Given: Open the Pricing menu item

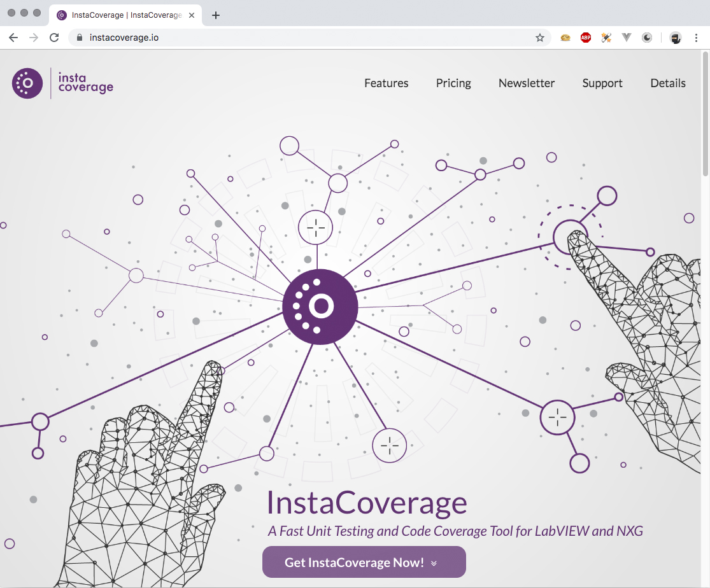Looking at the screenshot, I should click(x=453, y=83).
